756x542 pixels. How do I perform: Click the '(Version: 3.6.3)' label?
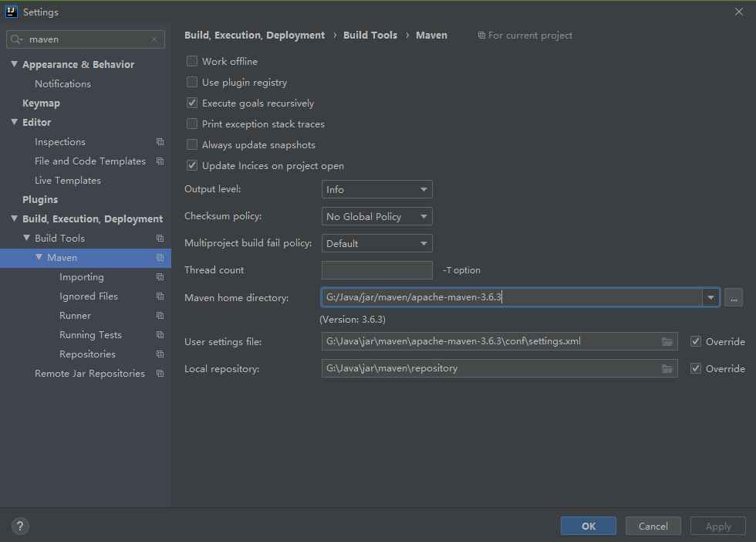(353, 320)
